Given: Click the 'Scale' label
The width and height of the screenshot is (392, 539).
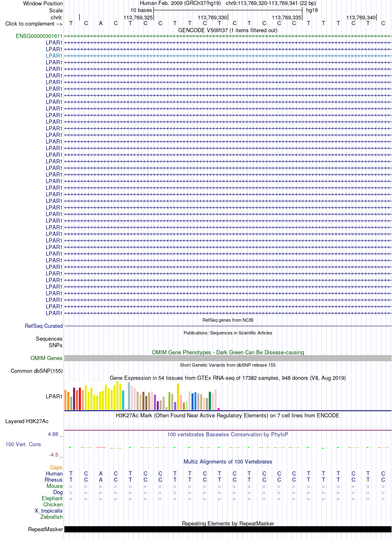Looking at the screenshot, I should click(x=56, y=10).
